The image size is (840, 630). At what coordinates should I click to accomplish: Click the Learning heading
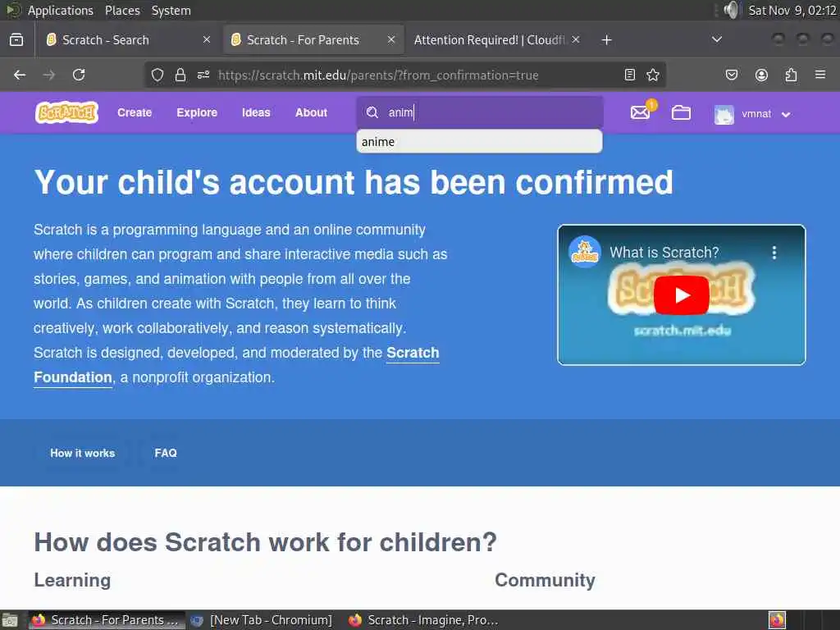(x=72, y=580)
